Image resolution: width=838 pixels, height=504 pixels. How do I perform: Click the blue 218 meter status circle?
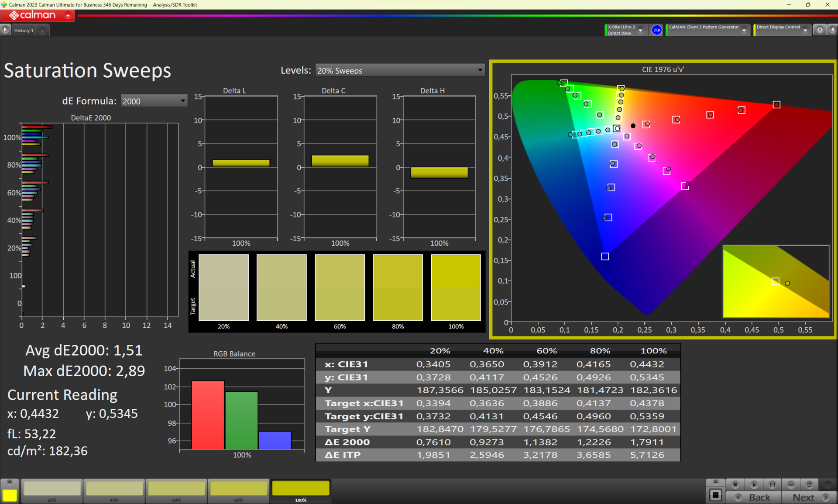coord(656,30)
